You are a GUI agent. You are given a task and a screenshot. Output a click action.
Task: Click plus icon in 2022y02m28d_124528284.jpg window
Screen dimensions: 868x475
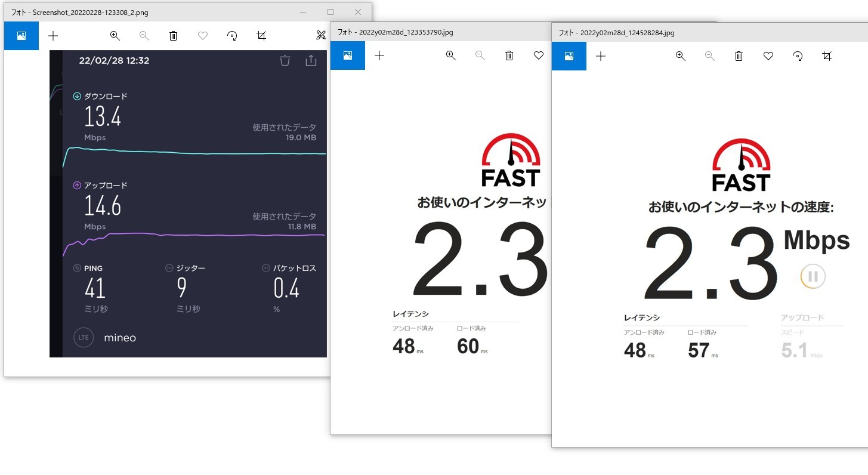pyautogui.click(x=601, y=55)
